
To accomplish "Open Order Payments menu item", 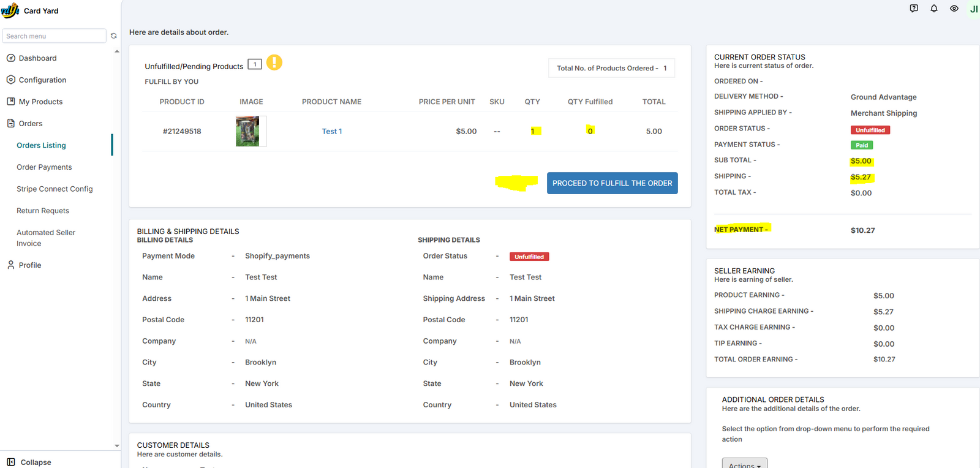I will 44,167.
